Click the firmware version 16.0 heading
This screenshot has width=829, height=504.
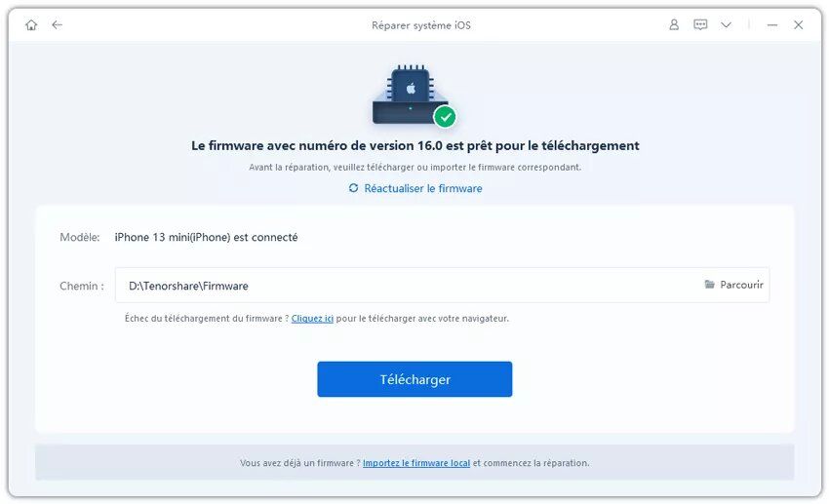(x=415, y=146)
